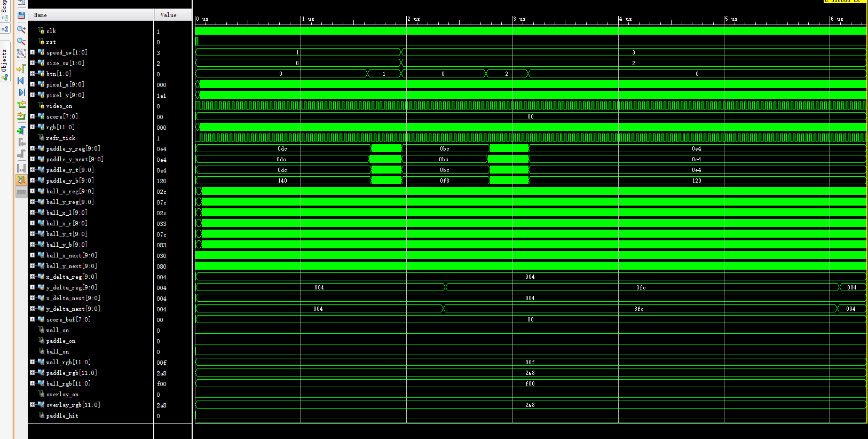Save the waveform configuration
The image size is (868, 439).
(21, 15)
